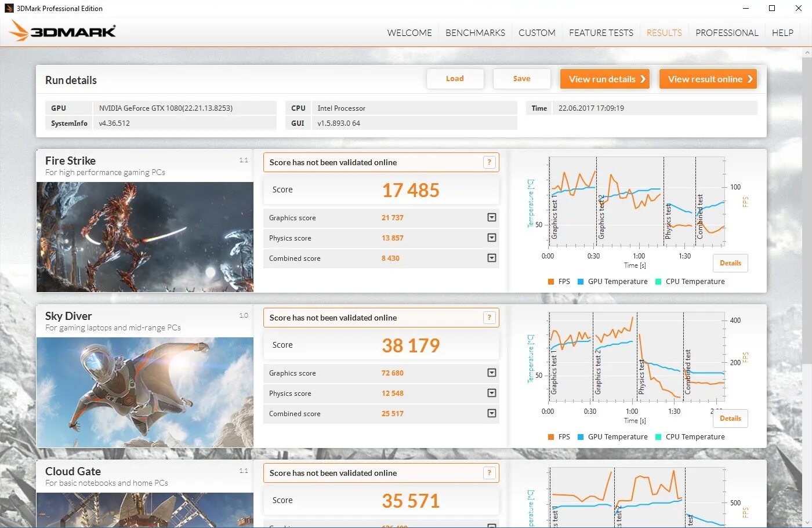The image size is (812, 528).
Task: Click Sky Diver graphics score value 72 680
Action: click(x=393, y=373)
